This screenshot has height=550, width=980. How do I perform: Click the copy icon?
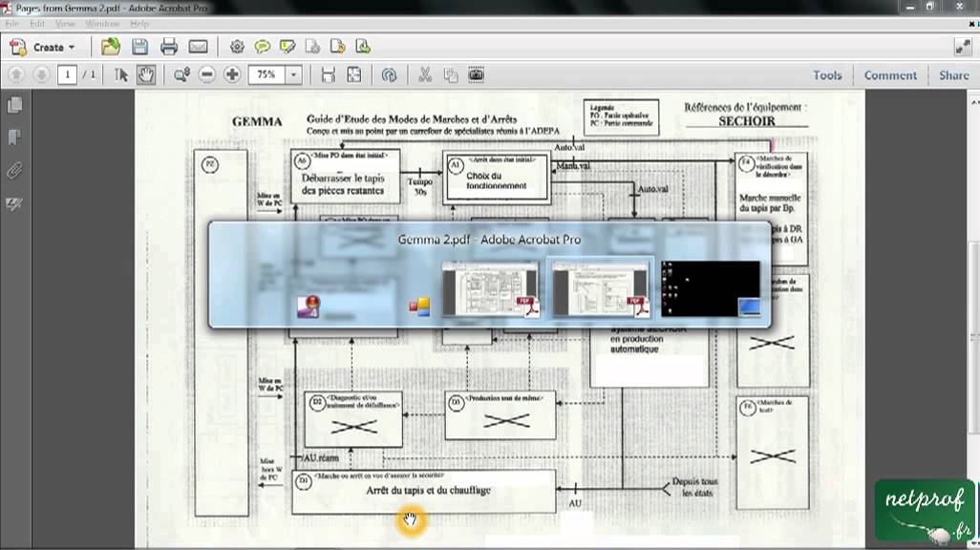tap(451, 75)
